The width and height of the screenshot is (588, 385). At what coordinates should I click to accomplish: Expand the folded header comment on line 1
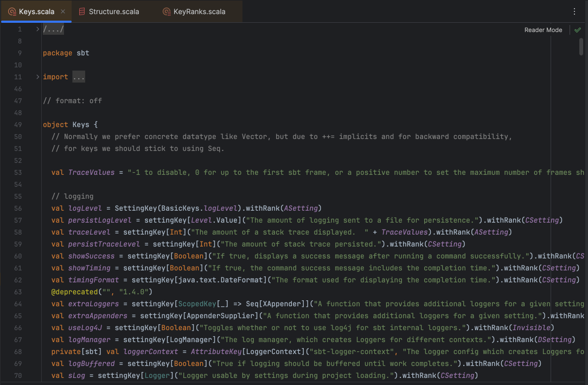[37, 29]
